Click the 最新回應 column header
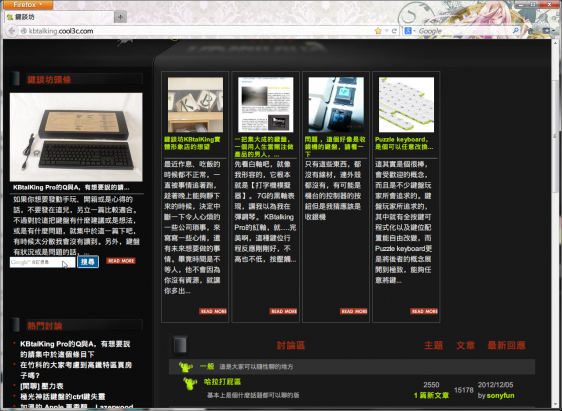 click(506, 345)
